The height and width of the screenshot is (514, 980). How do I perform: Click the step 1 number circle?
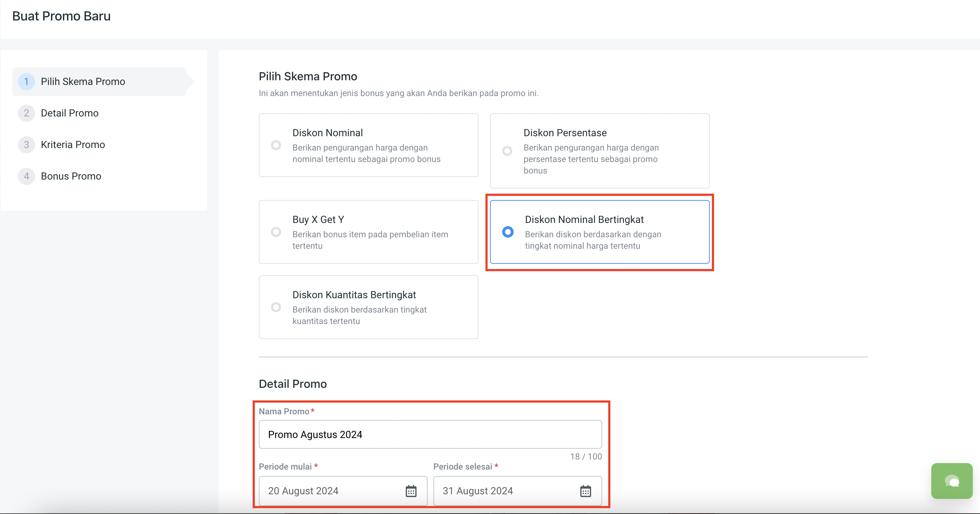pyautogui.click(x=26, y=81)
